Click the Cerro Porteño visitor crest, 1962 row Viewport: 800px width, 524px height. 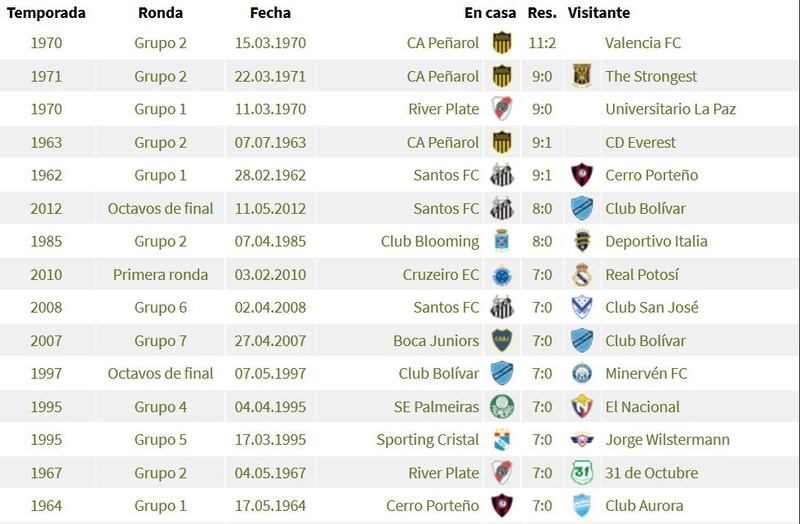(x=582, y=175)
